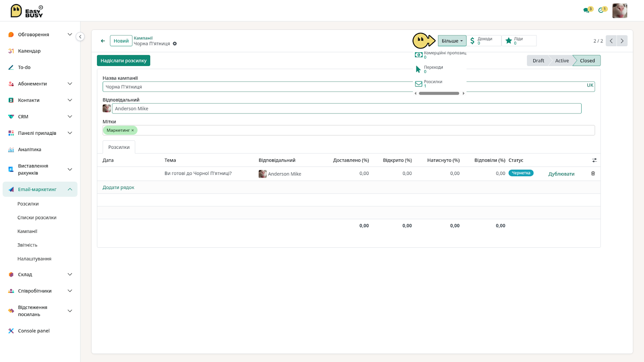644x362 pixels.
Task: Sort by Тема column header
Action: point(170,160)
